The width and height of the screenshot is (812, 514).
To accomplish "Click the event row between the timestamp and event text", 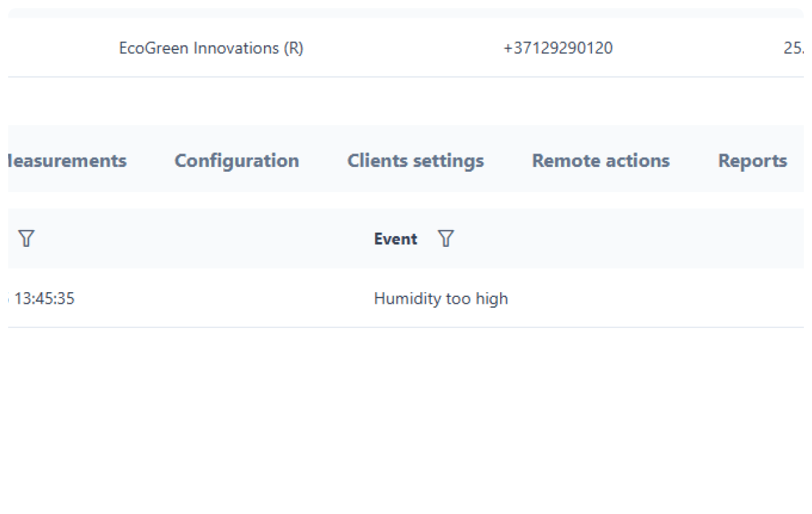I will [223, 299].
